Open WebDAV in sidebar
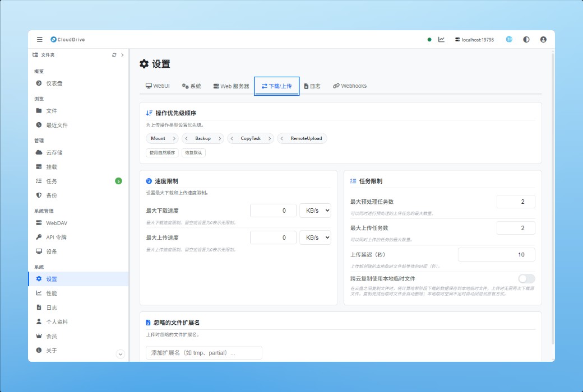 (78, 223)
